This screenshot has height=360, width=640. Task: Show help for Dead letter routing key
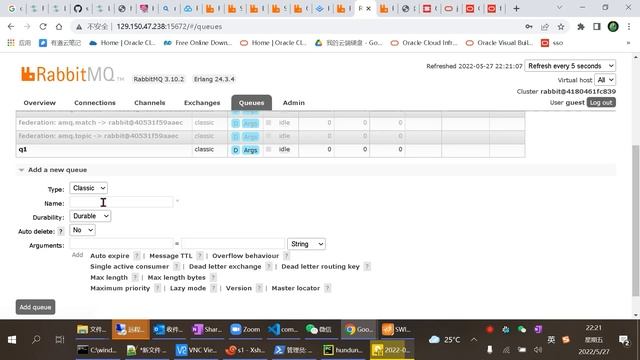[367, 267]
